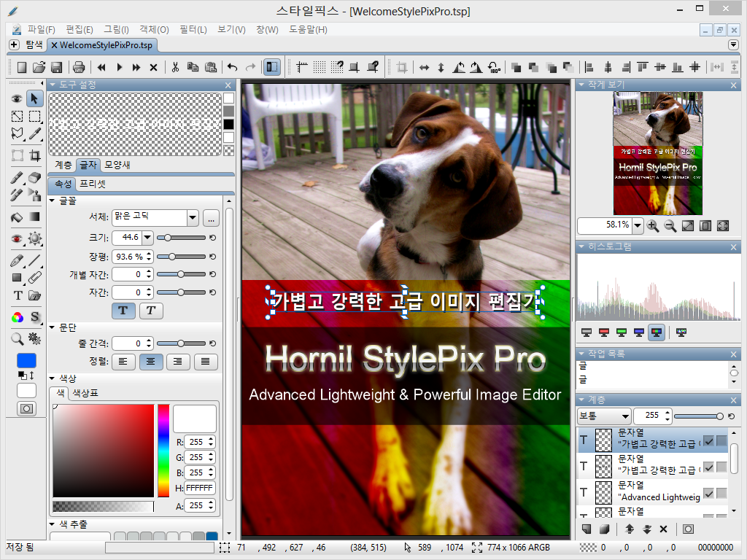Collapse the 색상 section
The width and height of the screenshot is (747, 560).
pos(53,378)
